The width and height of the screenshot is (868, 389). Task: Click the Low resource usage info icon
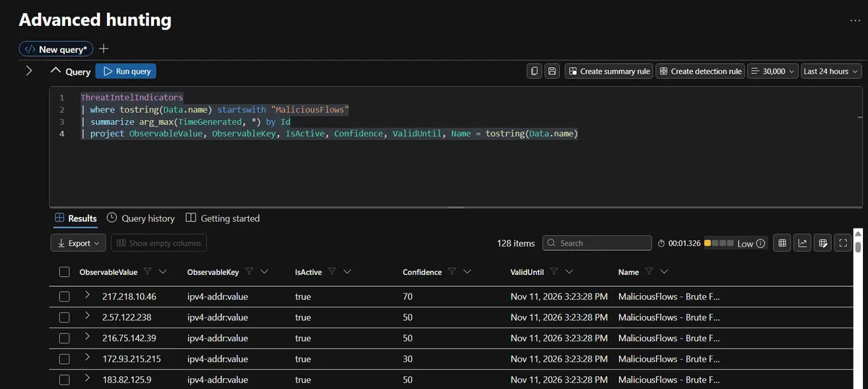(x=760, y=244)
